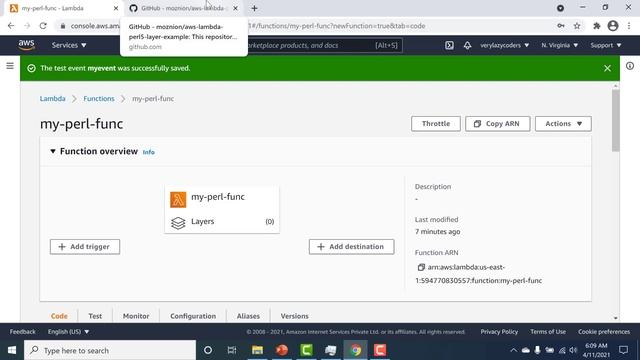Close the my-perl-func Lambda tab
Screen dimensions: 640x360
click(116, 8)
